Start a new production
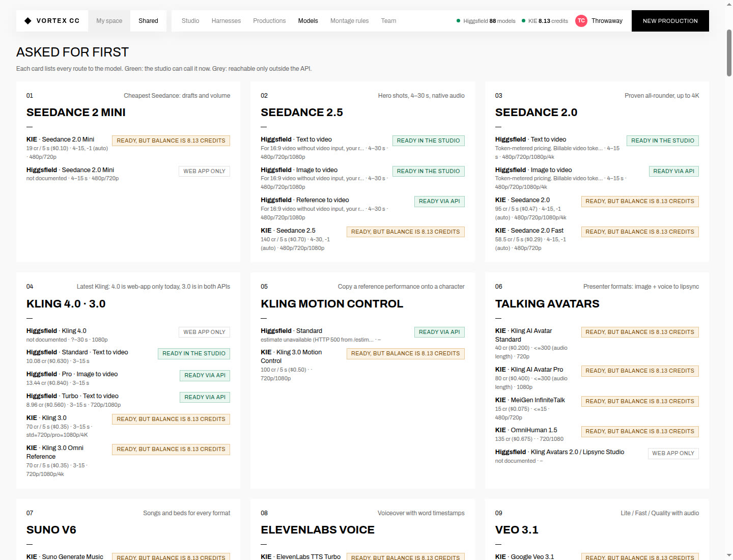Viewport: 733px width, 560px height. [x=670, y=21]
